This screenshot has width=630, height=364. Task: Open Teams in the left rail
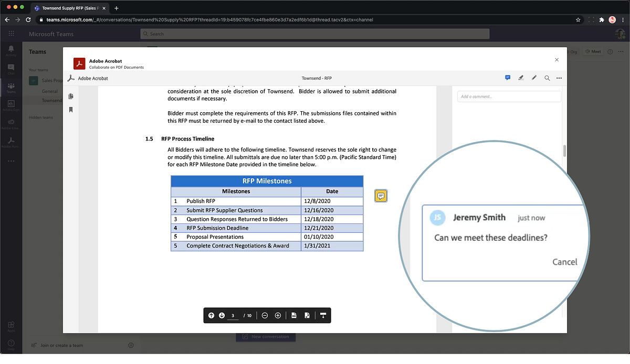coord(11,87)
